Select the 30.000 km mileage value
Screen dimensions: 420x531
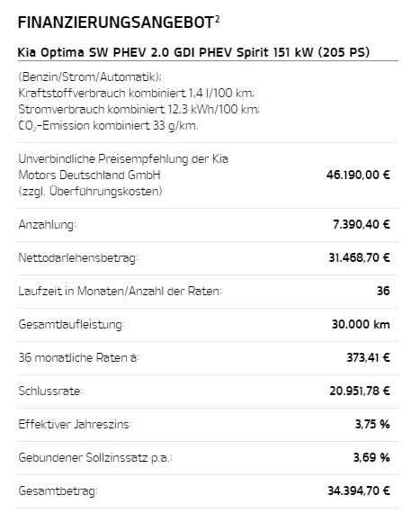coord(361,324)
